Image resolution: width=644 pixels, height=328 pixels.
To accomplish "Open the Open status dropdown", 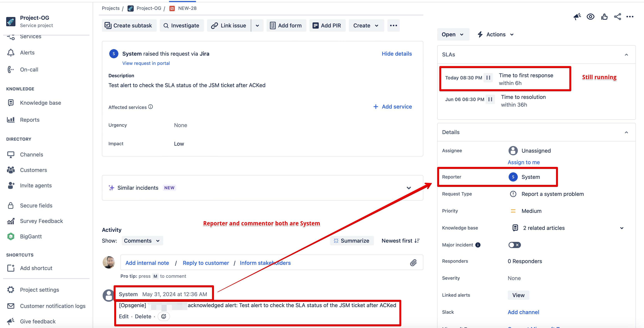I will click(453, 34).
